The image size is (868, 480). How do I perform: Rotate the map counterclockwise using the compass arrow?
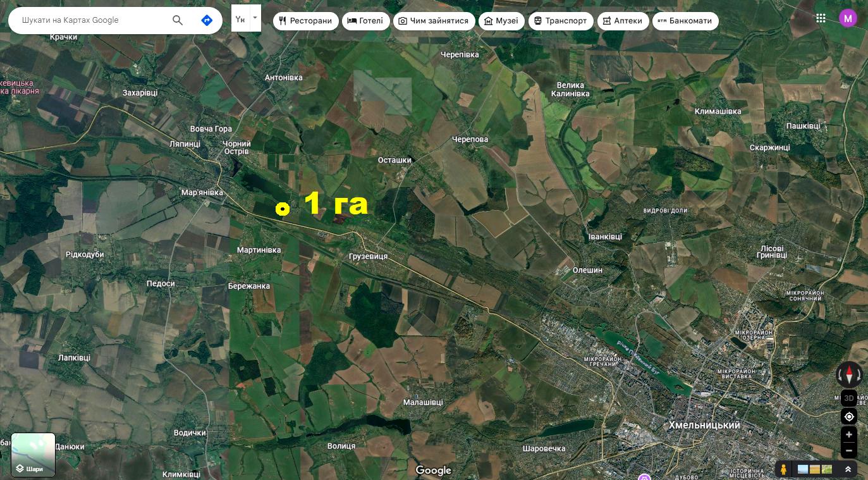[x=840, y=375]
